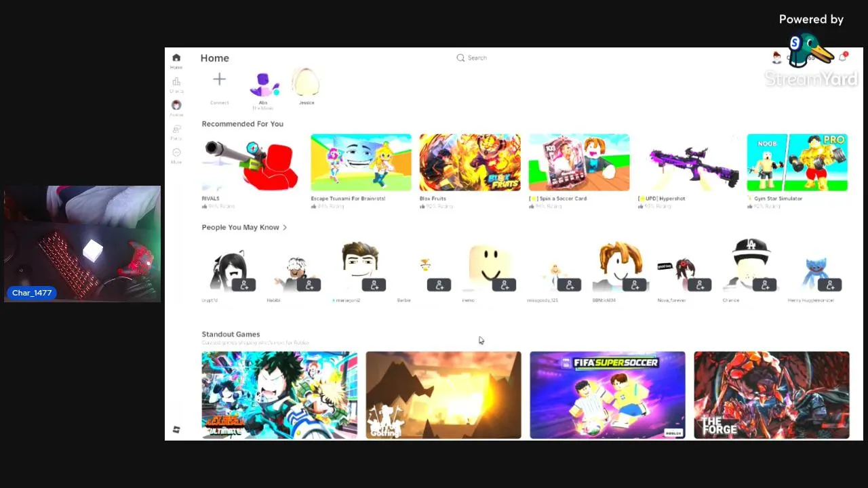Expand People You May Know chevron
This screenshot has height=488, width=868.
pyautogui.click(x=285, y=228)
